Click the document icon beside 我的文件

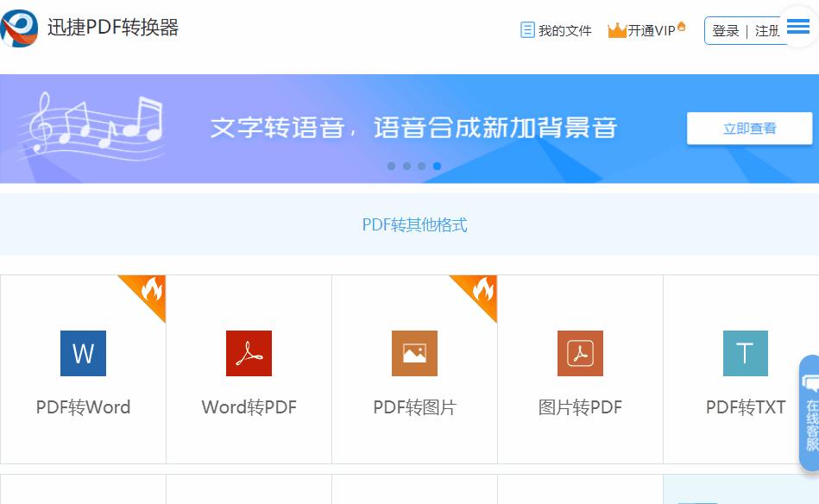[527, 29]
